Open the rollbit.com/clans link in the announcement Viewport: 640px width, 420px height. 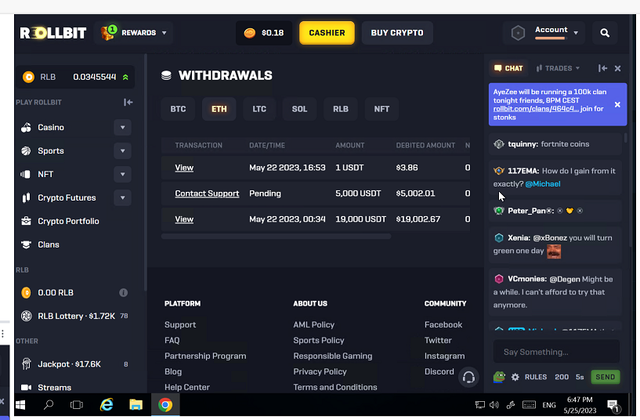tap(536, 109)
